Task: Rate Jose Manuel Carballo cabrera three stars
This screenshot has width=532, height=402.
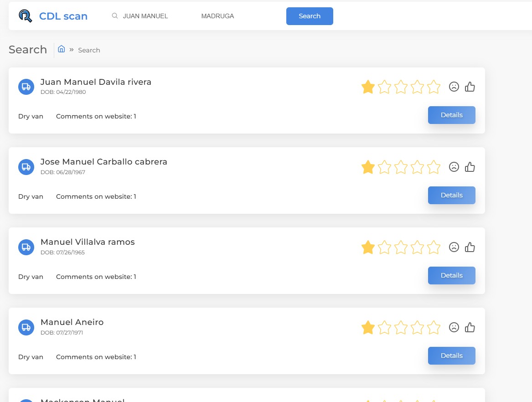Action: pyautogui.click(x=401, y=167)
